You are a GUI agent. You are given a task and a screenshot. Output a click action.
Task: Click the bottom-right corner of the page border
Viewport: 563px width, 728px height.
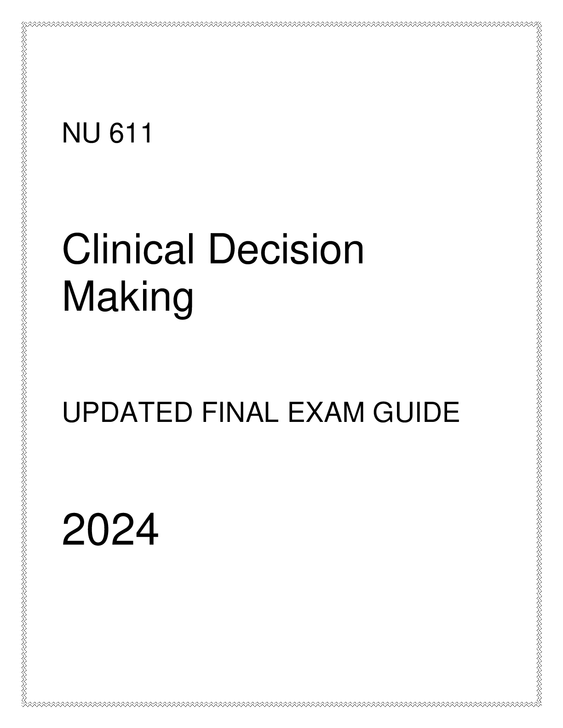pos(539,703)
